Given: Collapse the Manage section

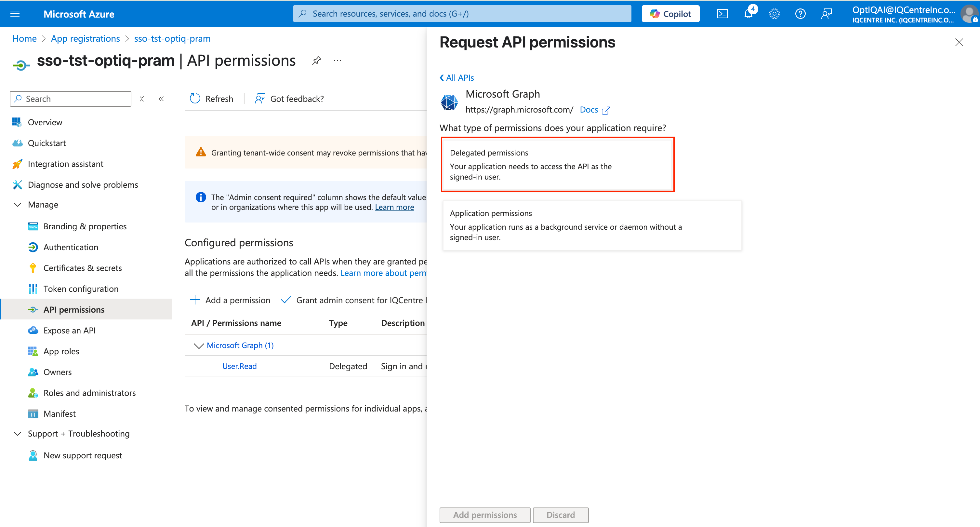Looking at the screenshot, I should point(18,205).
